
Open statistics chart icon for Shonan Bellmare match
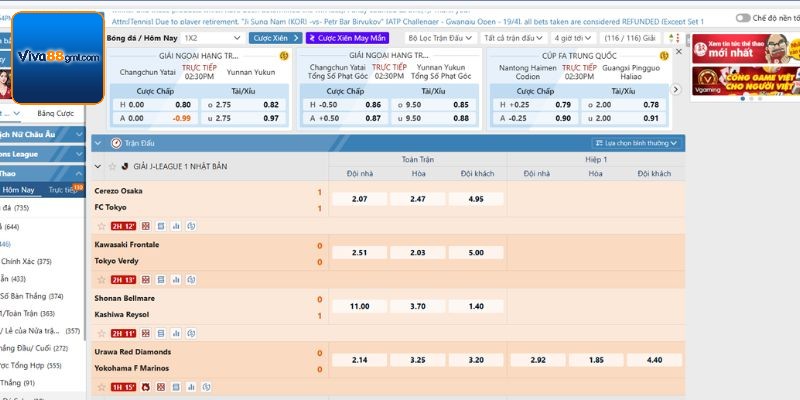(x=176, y=333)
